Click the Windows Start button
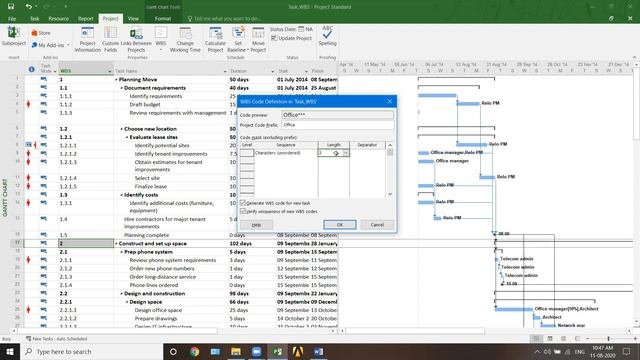The width and height of the screenshot is (640, 360). point(10,351)
